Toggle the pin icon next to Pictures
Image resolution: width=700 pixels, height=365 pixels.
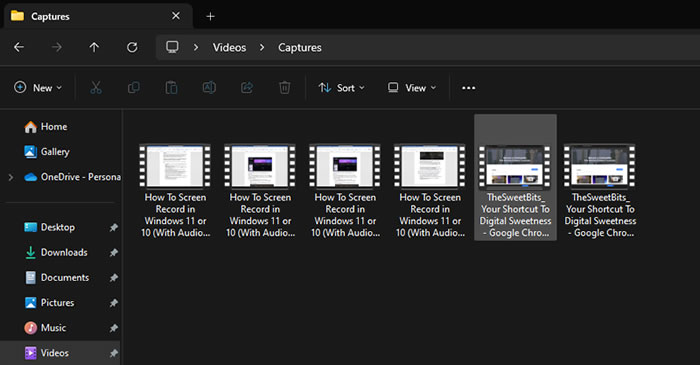pyautogui.click(x=114, y=303)
